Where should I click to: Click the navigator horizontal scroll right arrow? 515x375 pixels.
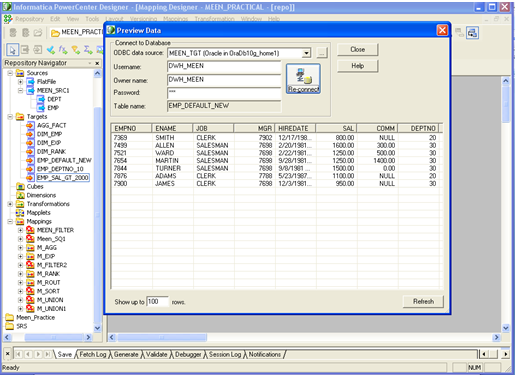point(88,337)
